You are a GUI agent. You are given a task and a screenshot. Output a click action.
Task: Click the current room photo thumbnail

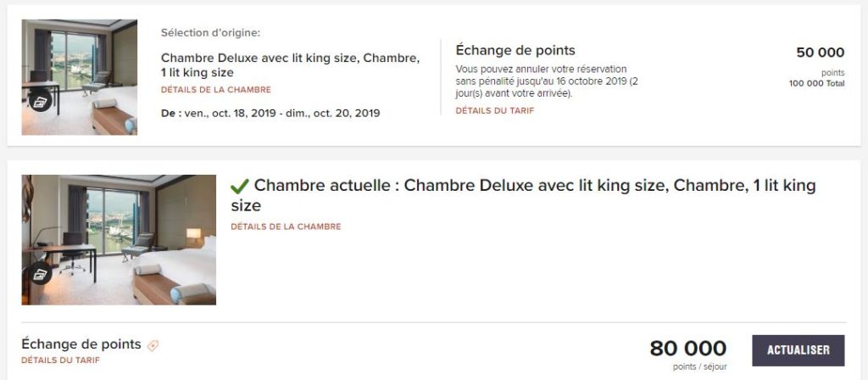[119, 239]
